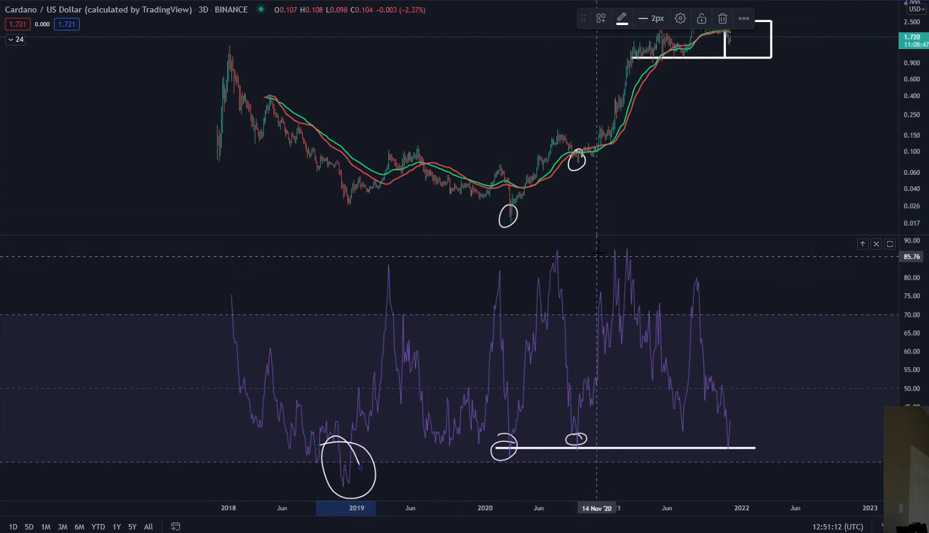Select the YTD time range

(x=98, y=526)
